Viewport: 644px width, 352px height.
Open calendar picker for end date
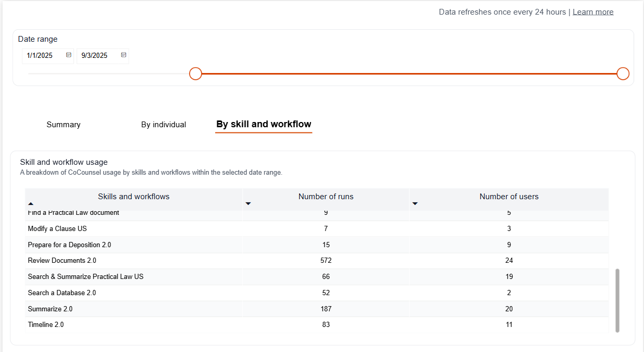tap(123, 55)
